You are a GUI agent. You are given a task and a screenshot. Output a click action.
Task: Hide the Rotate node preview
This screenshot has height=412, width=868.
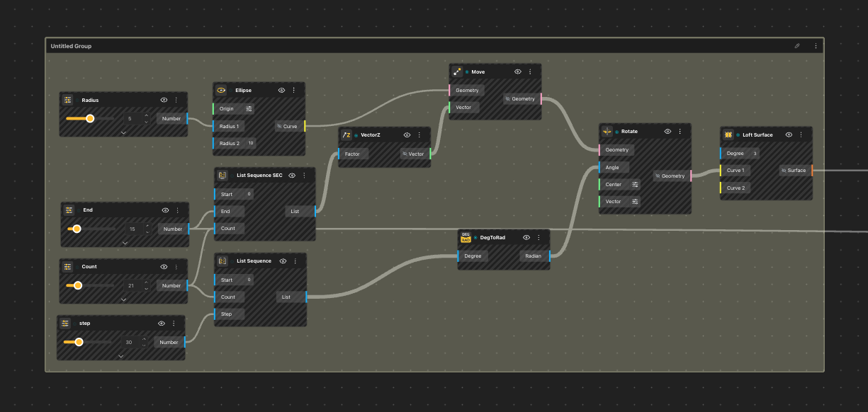[667, 132]
